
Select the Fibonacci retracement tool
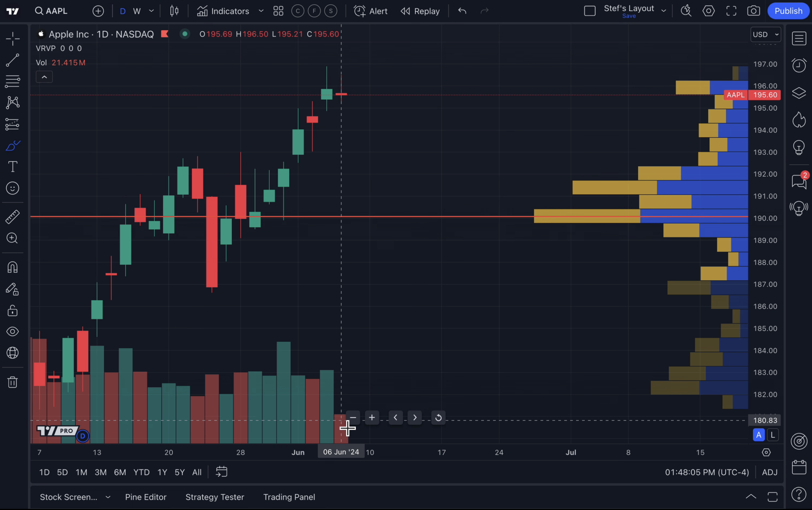12,81
